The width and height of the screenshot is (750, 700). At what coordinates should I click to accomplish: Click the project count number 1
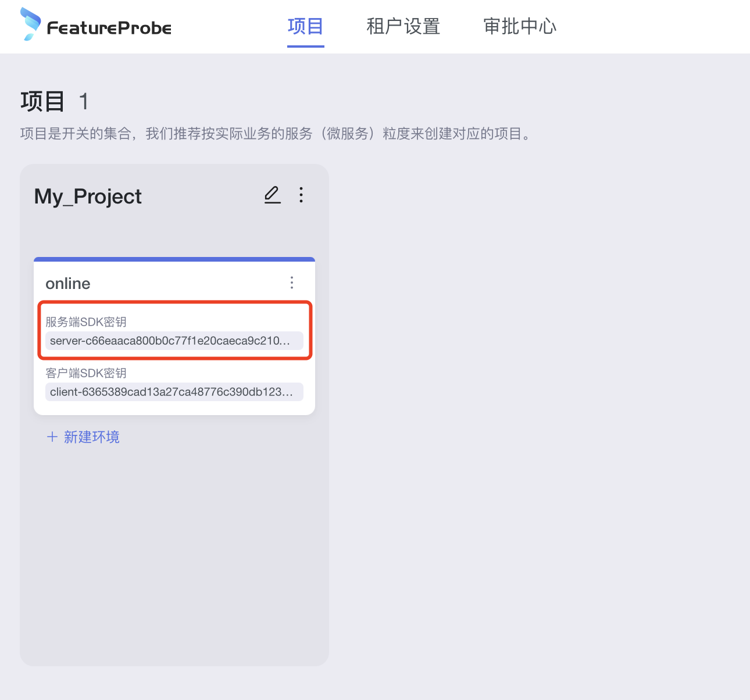coord(84,102)
